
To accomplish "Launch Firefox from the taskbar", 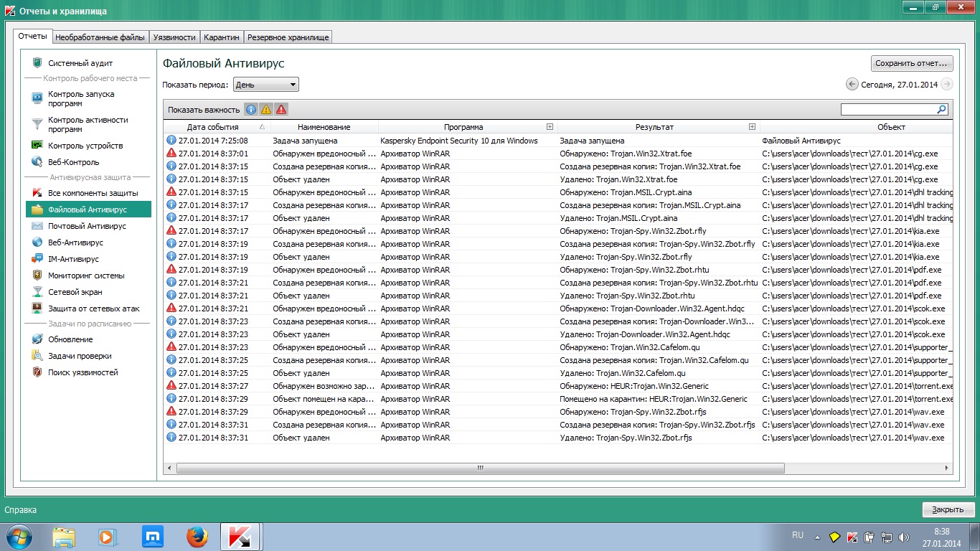I will (197, 537).
